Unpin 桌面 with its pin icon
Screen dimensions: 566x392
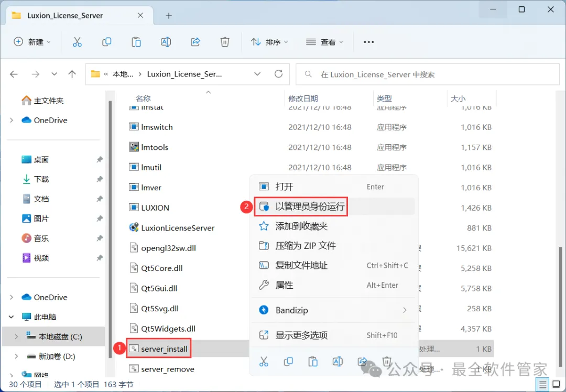[100, 159]
